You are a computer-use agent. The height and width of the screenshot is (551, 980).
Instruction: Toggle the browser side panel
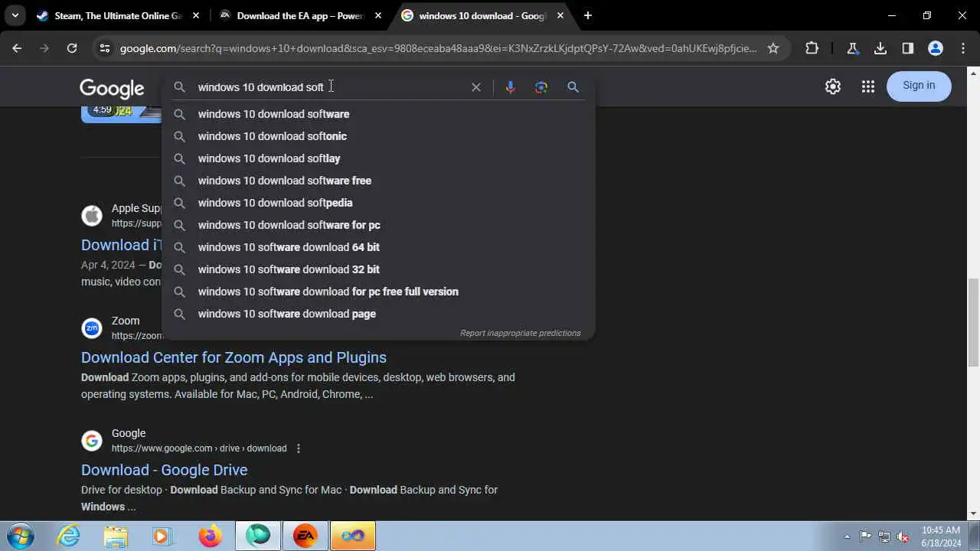[908, 48]
